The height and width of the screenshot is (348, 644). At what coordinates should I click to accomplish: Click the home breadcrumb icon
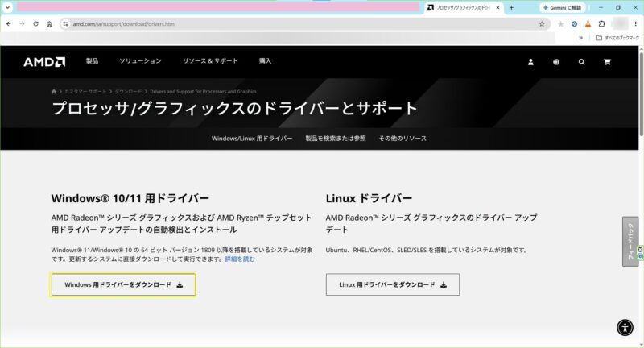pyautogui.click(x=54, y=92)
